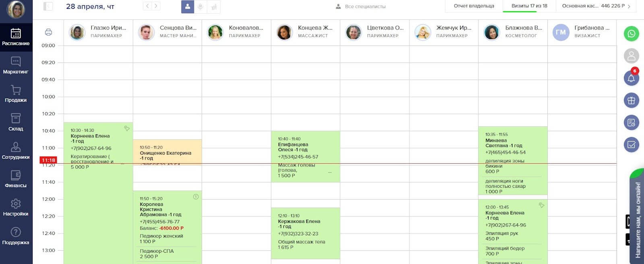Open the Сотрудники section

(16, 151)
